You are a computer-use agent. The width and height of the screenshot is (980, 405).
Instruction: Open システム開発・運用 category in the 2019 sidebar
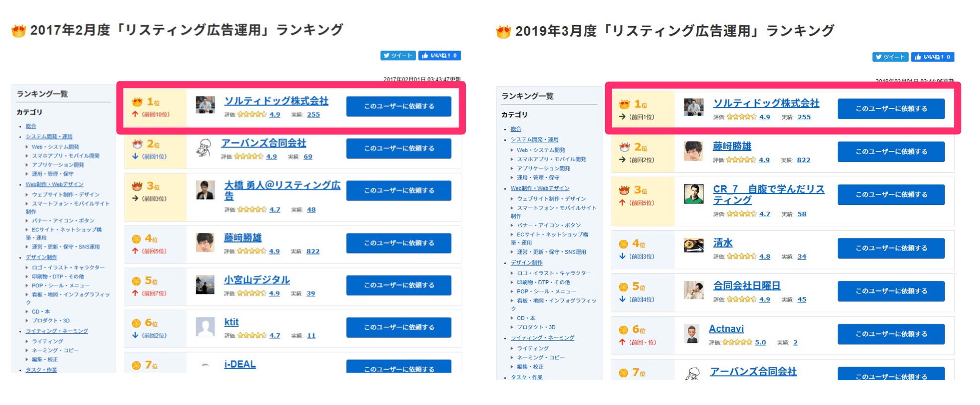click(x=534, y=140)
